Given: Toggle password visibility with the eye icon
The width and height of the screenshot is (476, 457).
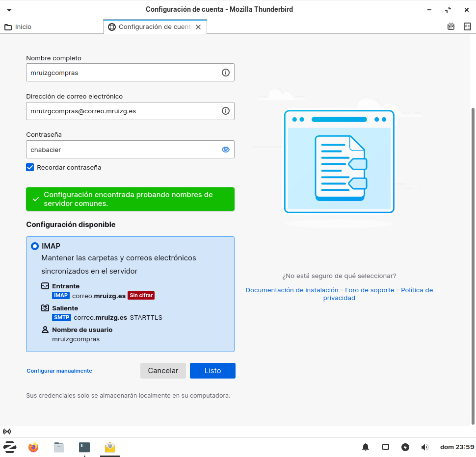Looking at the screenshot, I should [x=226, y=150].
